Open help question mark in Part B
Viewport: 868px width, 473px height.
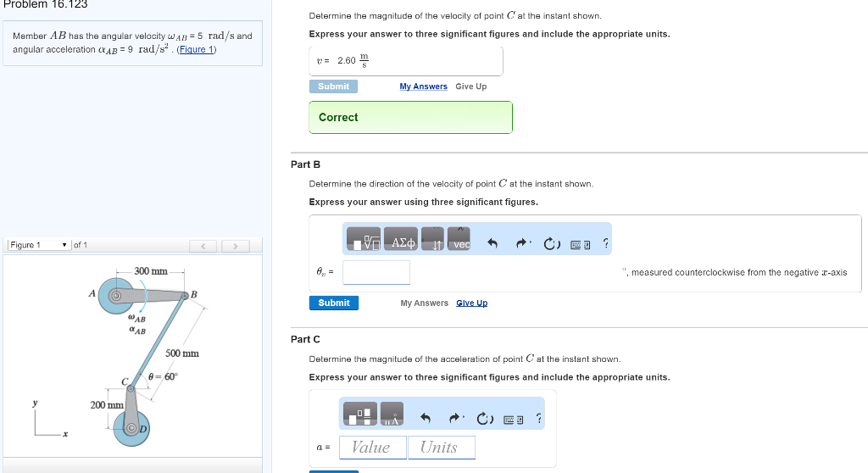pyautogui.click(x=605, y=244)
